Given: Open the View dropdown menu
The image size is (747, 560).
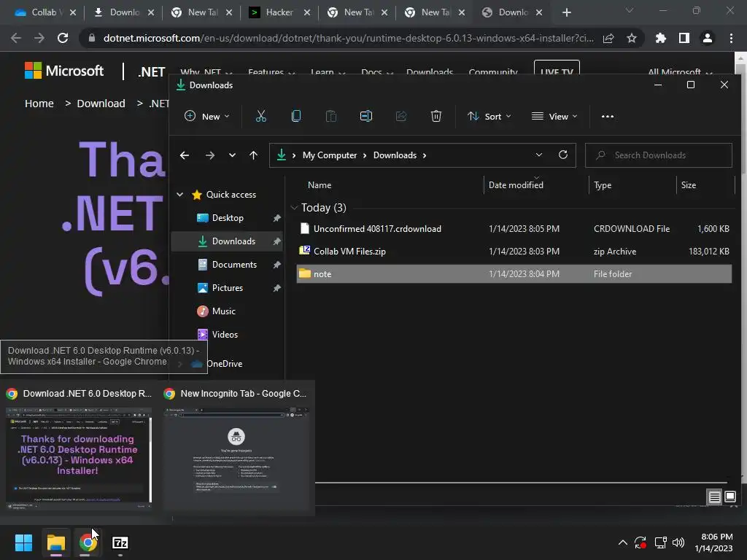Looking at the screenshot, I should pyautogui.click(x=554, y=116).
